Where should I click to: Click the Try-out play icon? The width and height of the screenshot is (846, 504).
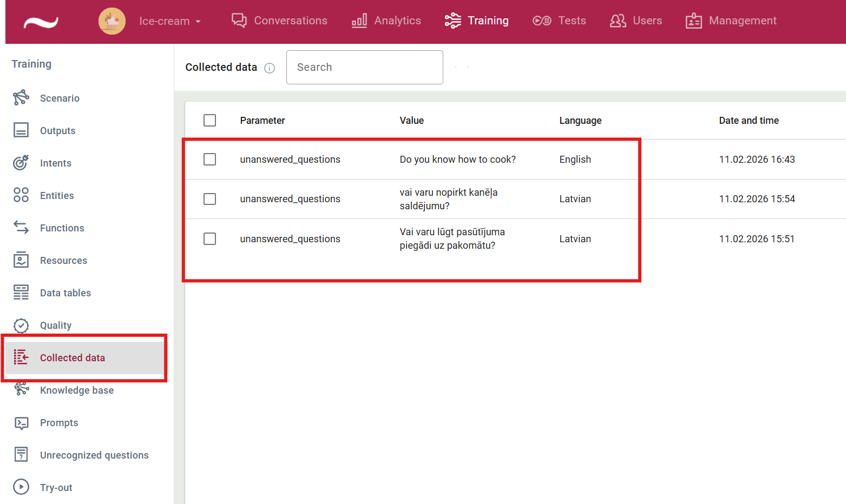[21, 487]
